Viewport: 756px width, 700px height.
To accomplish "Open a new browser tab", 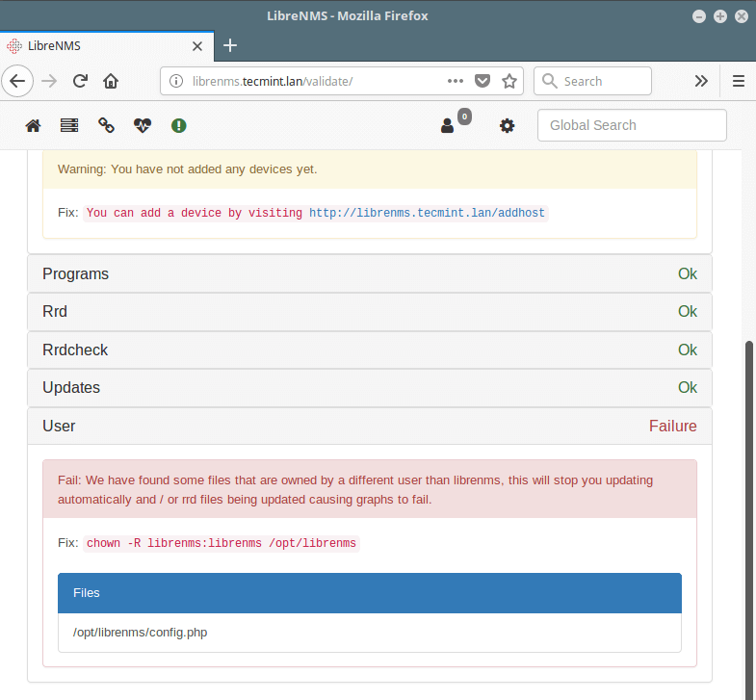I will click(x=230, y=45).
